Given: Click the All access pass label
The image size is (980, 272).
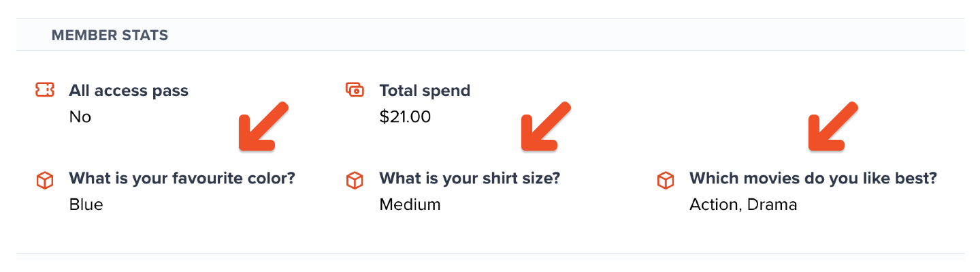Looking at the screenshot, I should pyautogui.click(x=129, y=90).
